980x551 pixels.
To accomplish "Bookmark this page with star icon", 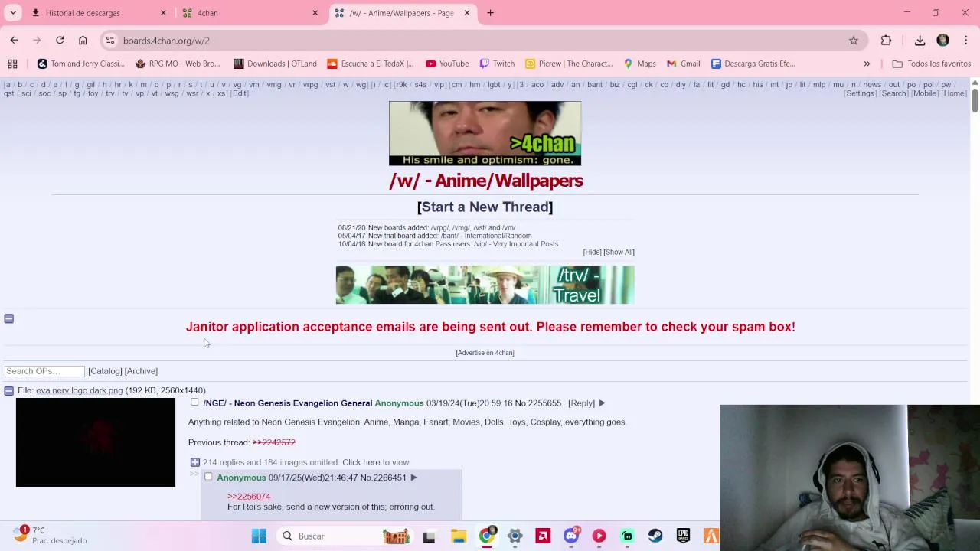I will [854, 41].
